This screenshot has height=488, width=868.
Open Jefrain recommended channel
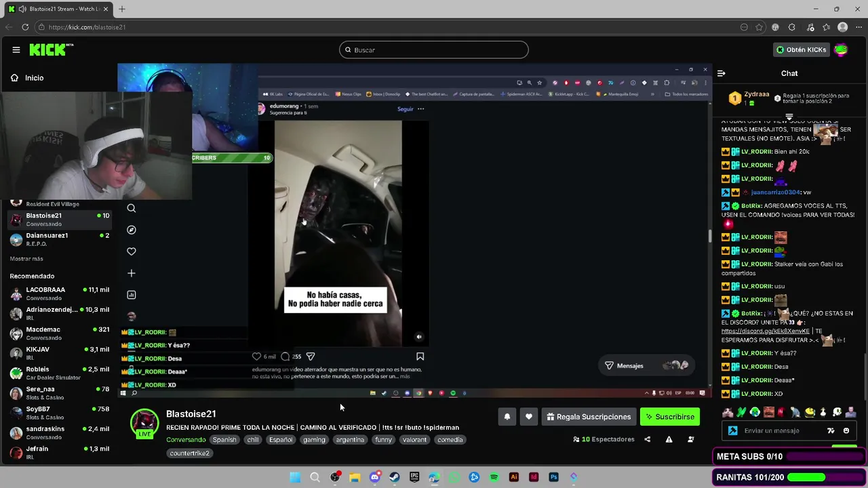click(x=60, y=452)
